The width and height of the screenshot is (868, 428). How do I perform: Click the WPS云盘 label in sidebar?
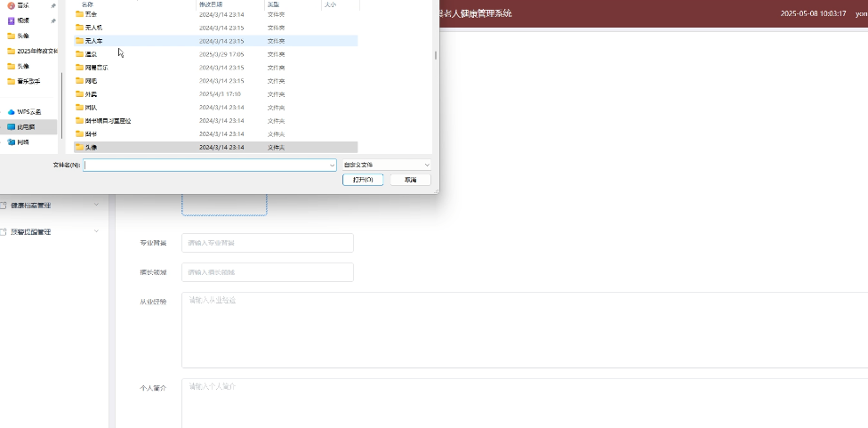click(x=29, y=112)
